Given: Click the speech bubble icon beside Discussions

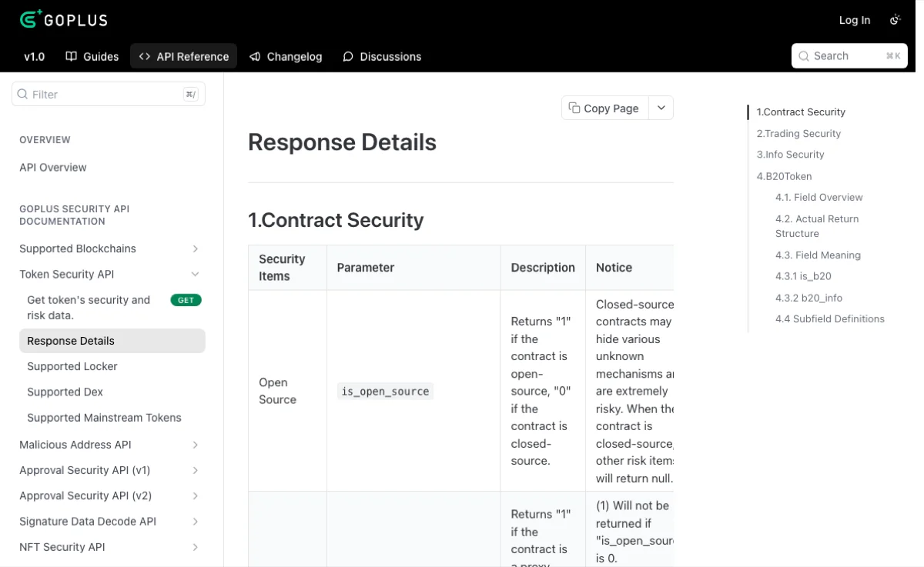Looking at the screenshot, I should [348, 56].
